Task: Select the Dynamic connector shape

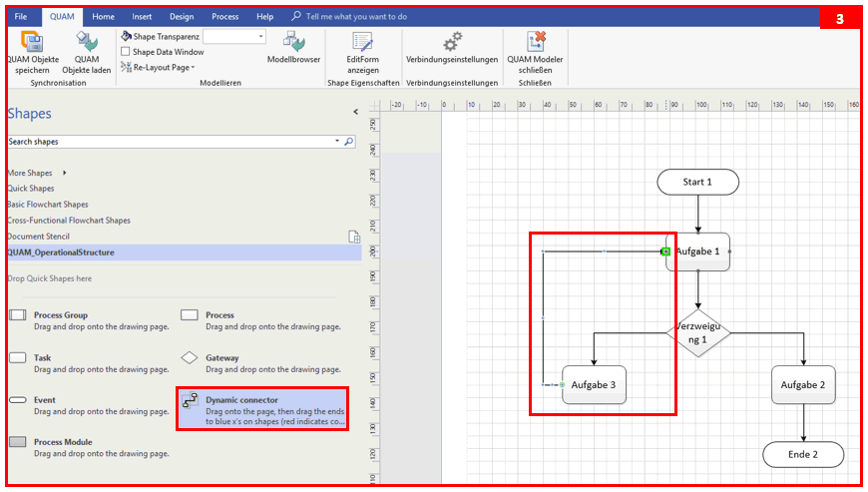Action: tap(190, 401)
